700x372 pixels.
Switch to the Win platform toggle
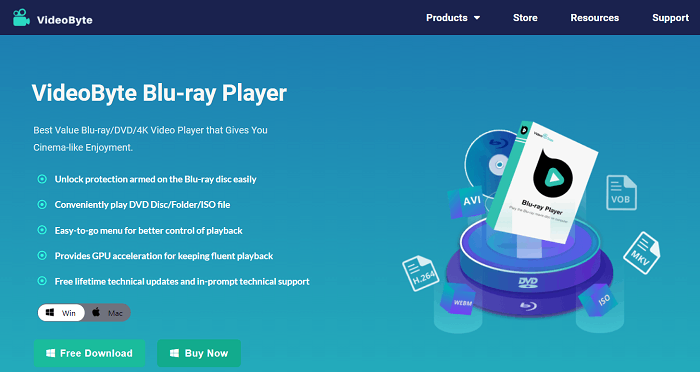point(61,313)
